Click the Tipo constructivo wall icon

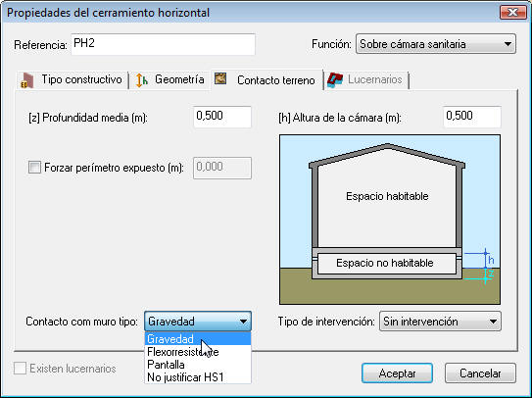point(27,80)
